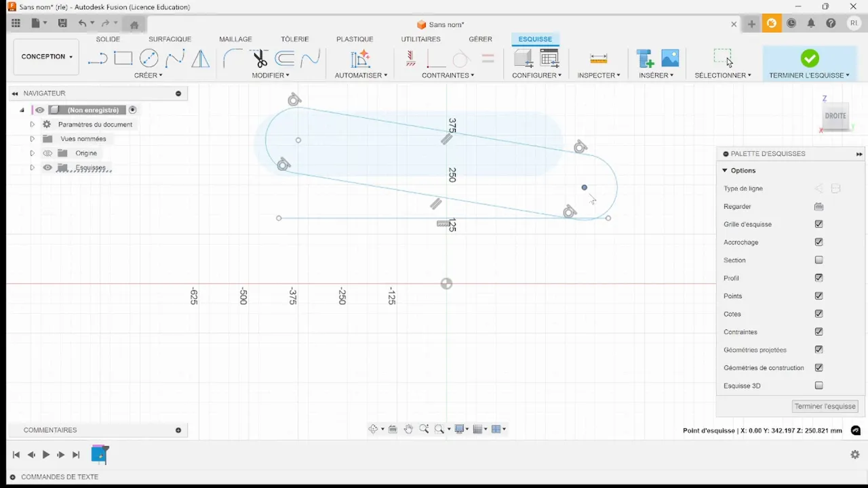Select the Line sketch tool
This screenshot has height=488, width=868.
coord(97,59)
